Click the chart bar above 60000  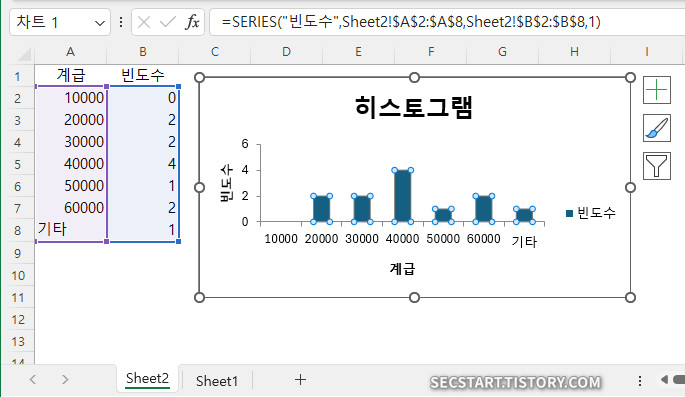484,209
